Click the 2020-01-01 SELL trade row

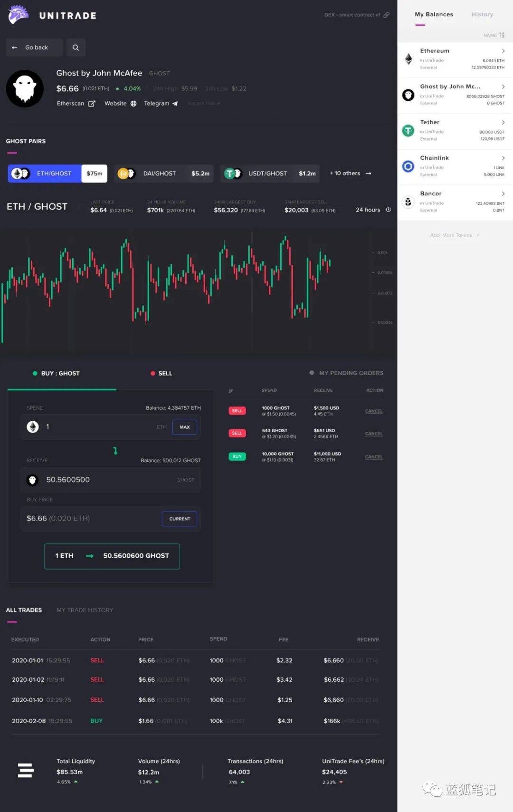click(x=196, y=661)
